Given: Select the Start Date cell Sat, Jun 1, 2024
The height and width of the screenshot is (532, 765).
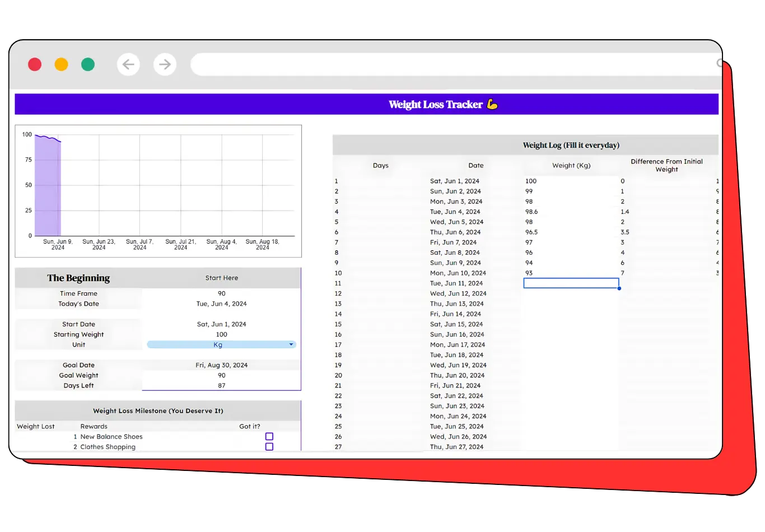Looking at the screenshot, I should click(x=221, y=324).
